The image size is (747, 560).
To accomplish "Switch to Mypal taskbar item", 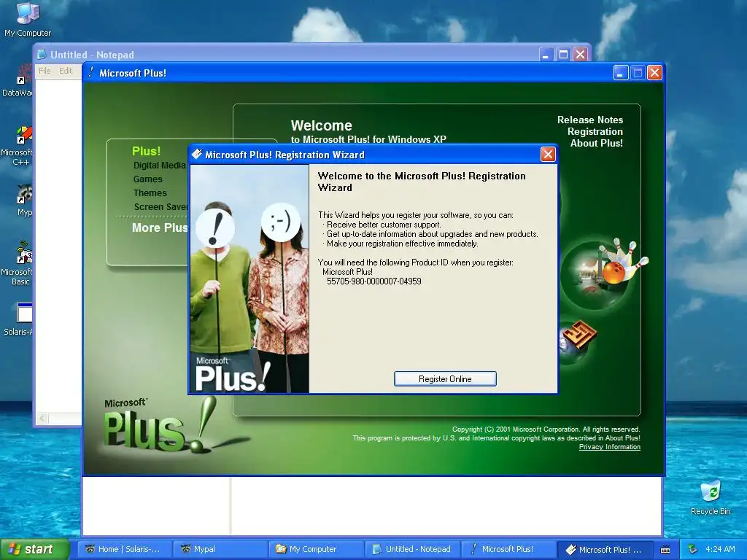I will click(220, 549).
